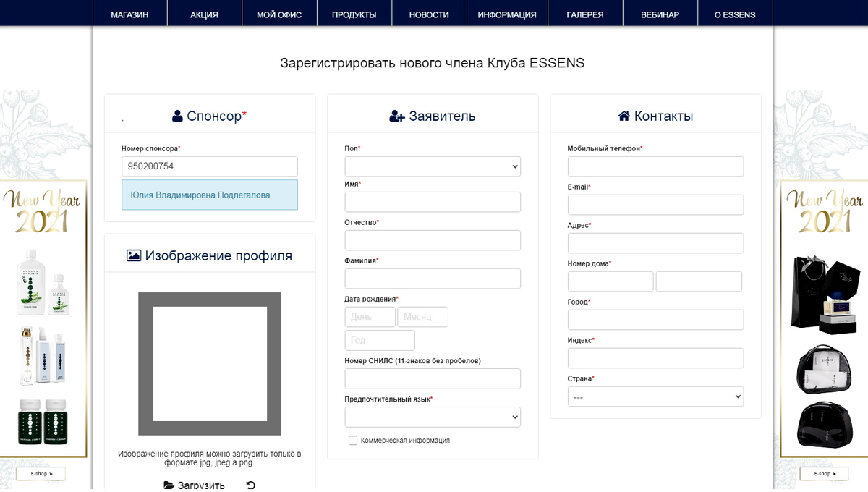This screenshot has width=868, height=492.
Task: Click the profile image picture icon
Action: point(134,255)
